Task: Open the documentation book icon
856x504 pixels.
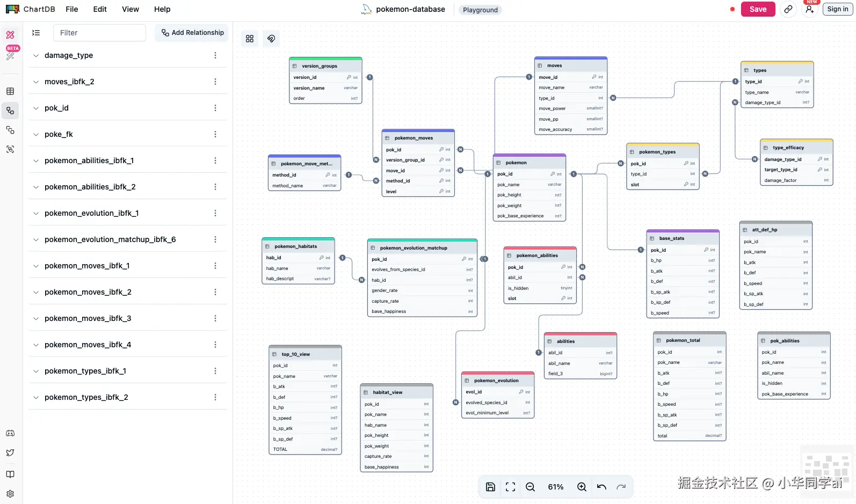Action: coord(10,474)
